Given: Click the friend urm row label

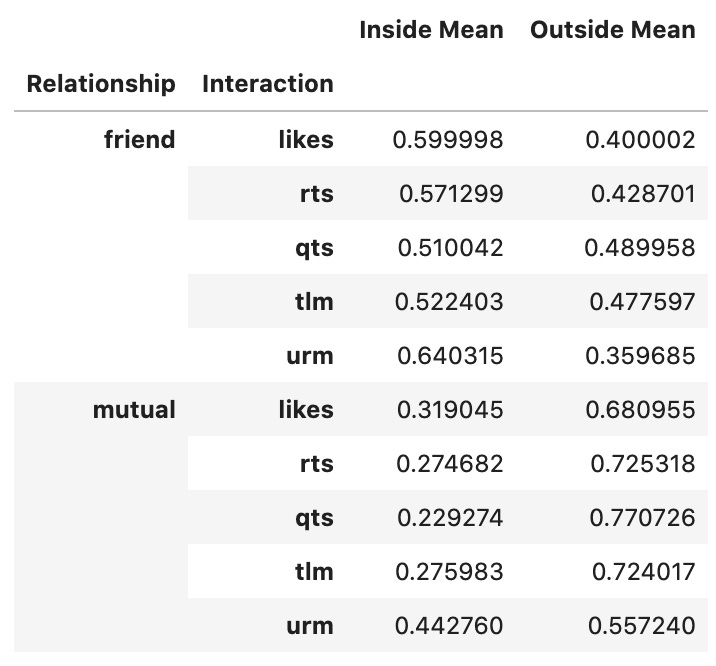Looking at the screenshot, I should pyautogui.click(x=310, y=356).
